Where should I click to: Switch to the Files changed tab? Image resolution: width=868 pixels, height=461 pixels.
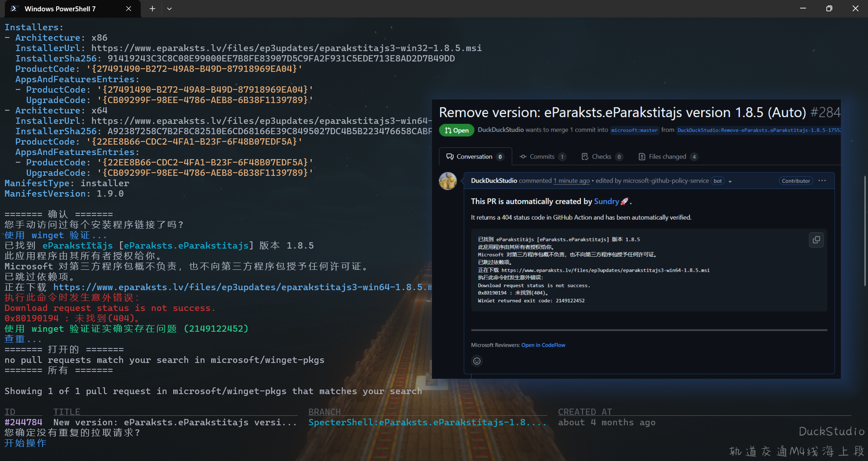[668, 156]
